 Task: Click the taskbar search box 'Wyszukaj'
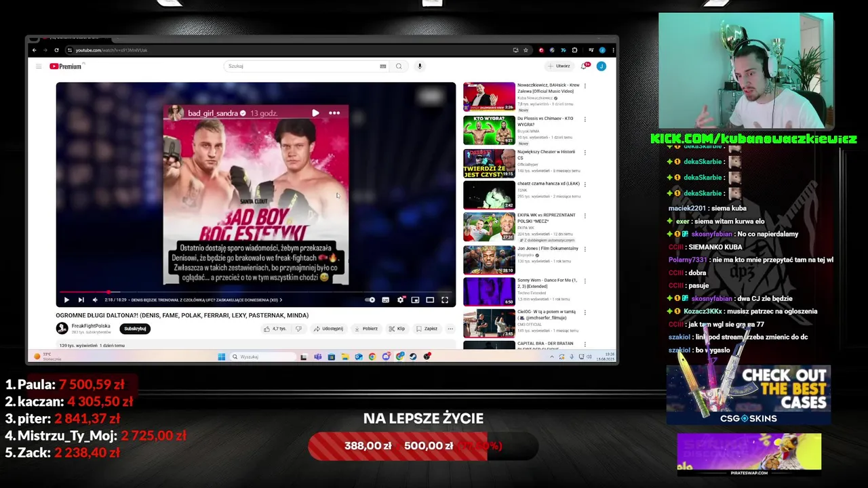[262, 357]
